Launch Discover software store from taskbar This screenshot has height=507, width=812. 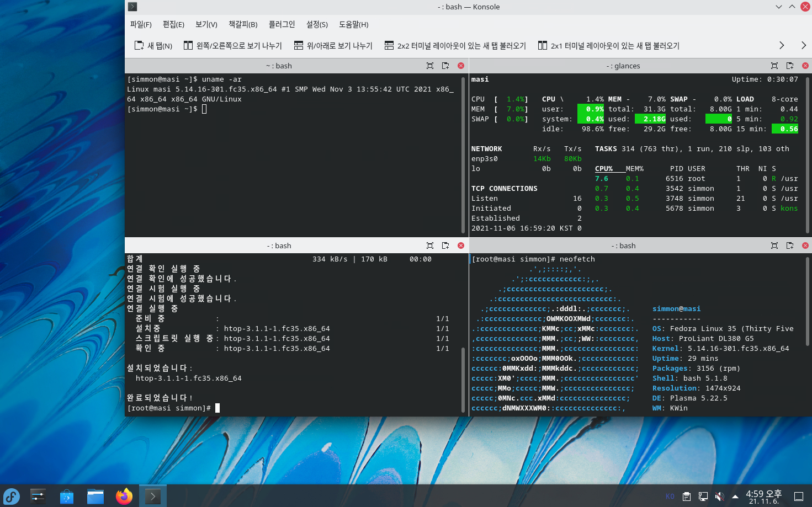(67, 497)
